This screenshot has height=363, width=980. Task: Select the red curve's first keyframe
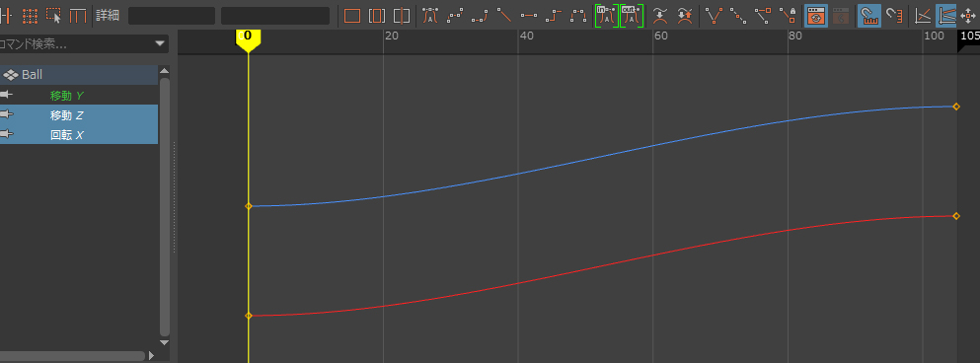click(248, 316)
